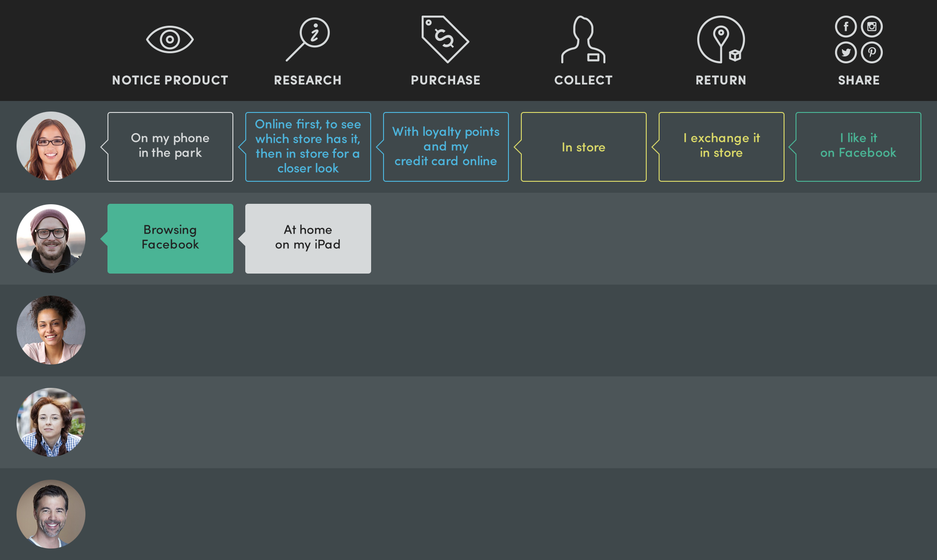Image resolution: width=937 pixels, height=560 pixels.
Task: Click 'With loyalty points' purchase card
Action: [446, 147]
